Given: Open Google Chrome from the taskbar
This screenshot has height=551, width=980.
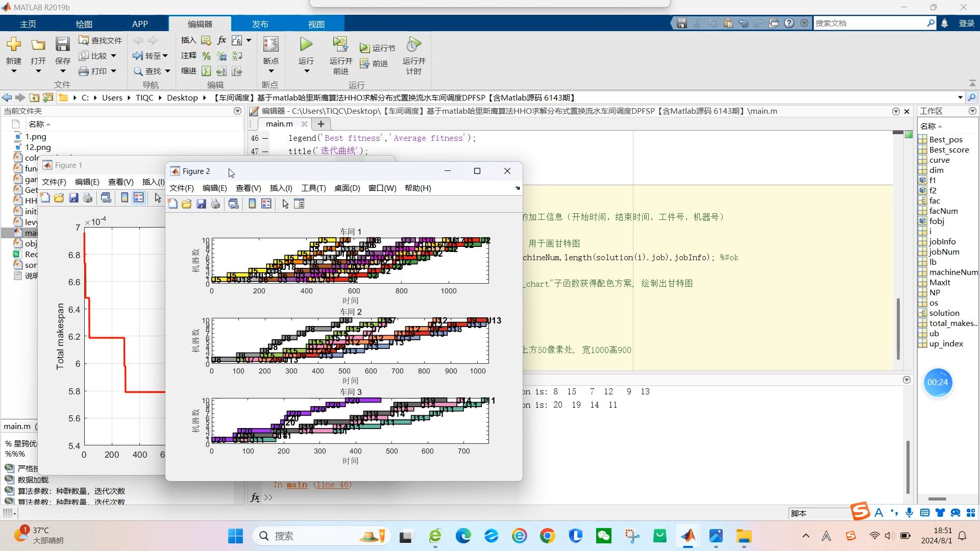Looking at the screenshot, I should click(547, 536).
